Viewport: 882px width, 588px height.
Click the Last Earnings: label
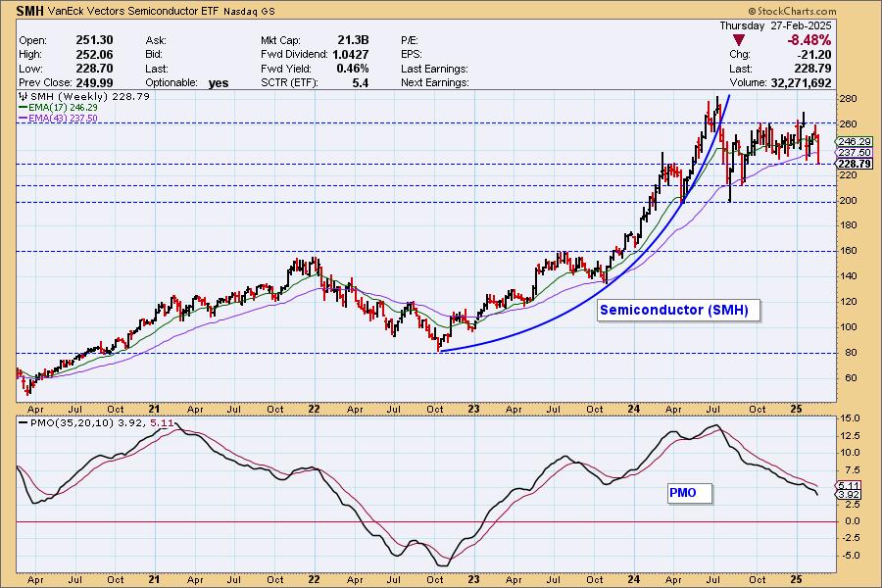(x=434, y=69)
